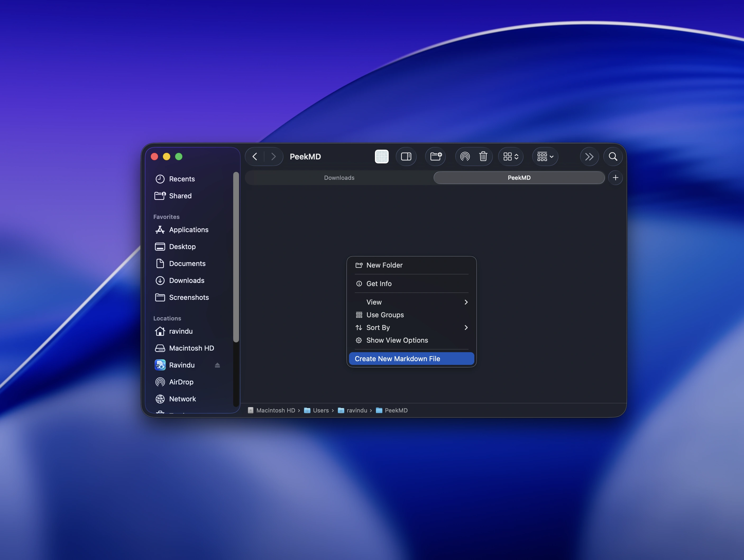Eject the Ravindu volume
Screen dimensions: 744x560
coord(217,365)
